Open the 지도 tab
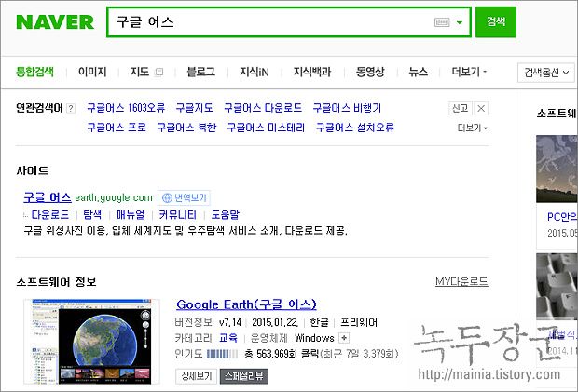 [x=139, y=72]
